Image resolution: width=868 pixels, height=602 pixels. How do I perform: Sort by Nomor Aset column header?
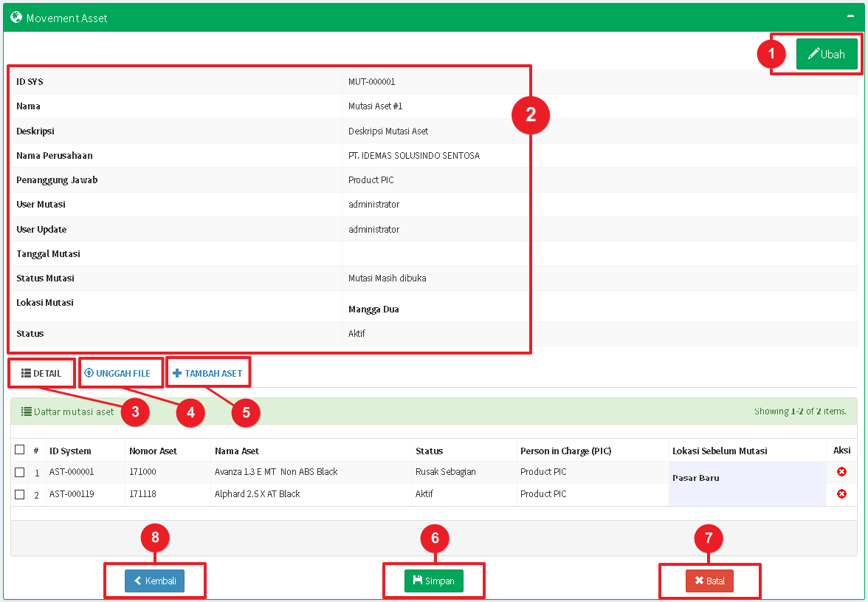click(x=153, y=451)
